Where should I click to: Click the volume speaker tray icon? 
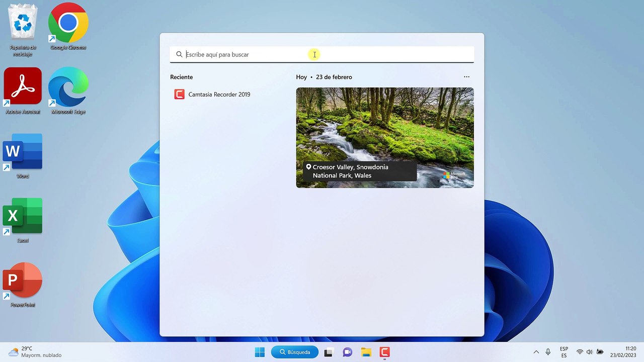(x=589, y=352)
